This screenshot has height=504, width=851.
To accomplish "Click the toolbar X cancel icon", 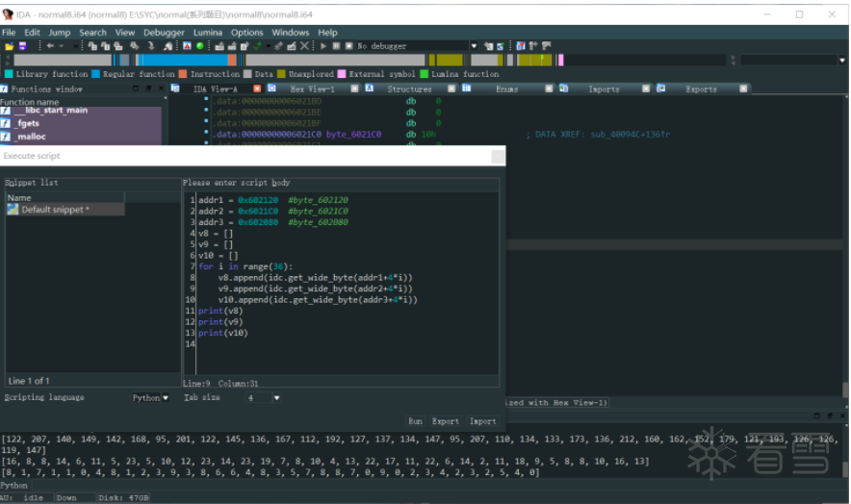I will (x=305, y=46).
